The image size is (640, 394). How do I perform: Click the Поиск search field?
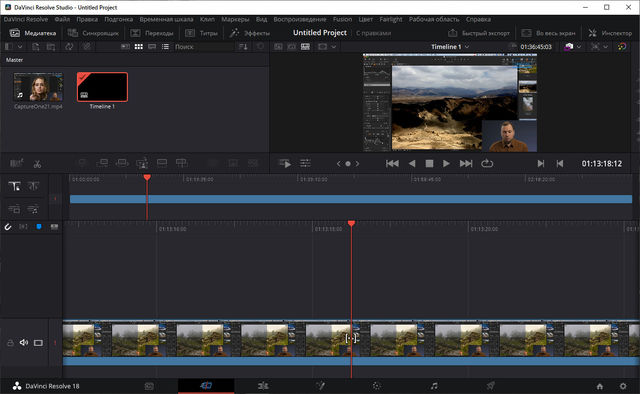[203, 47]
